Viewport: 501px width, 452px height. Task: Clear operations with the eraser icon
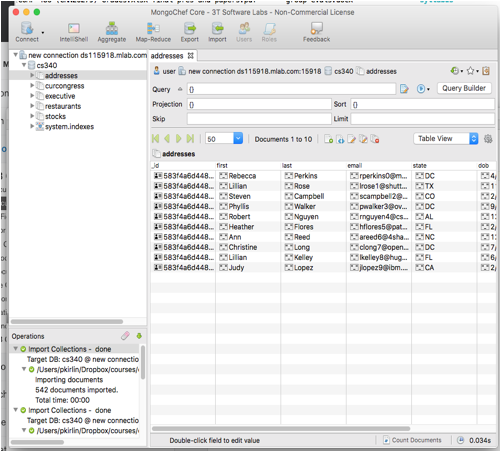point(125,336)
